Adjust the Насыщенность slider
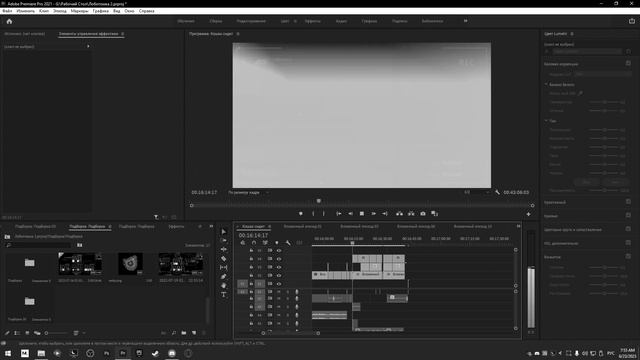The image size is (640, 360). tap(604, 190)
